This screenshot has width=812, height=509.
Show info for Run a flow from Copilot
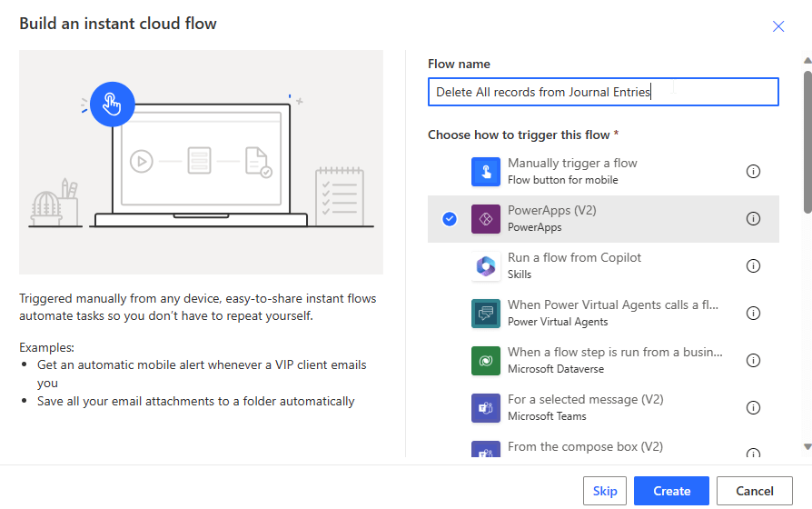coord(753,266)
